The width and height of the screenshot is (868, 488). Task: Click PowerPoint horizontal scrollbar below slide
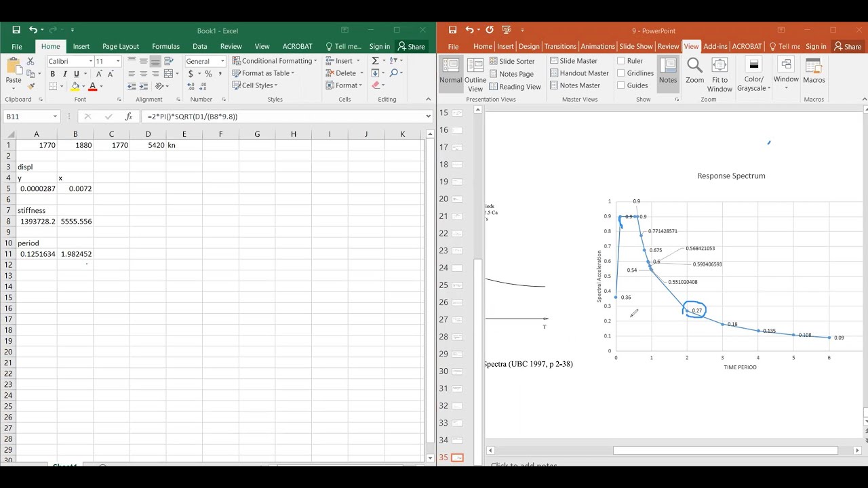pyautogui.click(x=726, y=450)
